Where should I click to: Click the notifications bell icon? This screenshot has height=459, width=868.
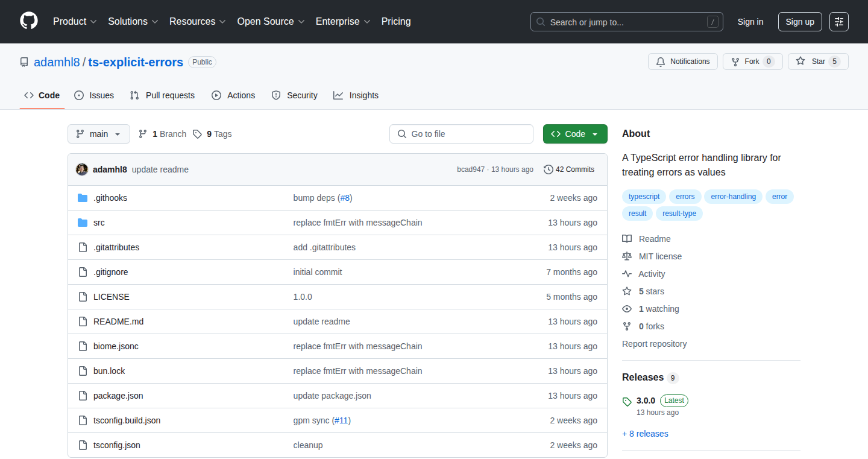661,62
